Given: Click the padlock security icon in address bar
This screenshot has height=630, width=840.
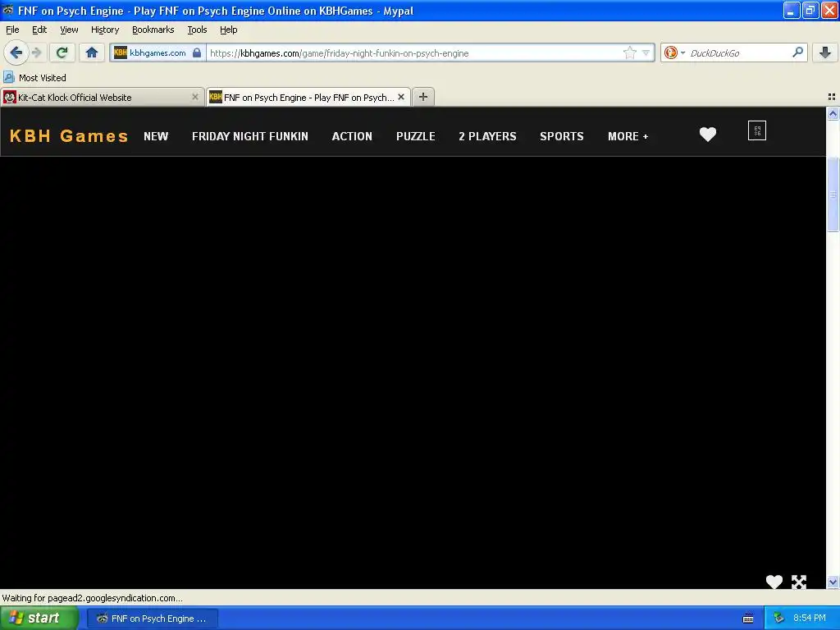Looking at the screenshot, I should tap(197, 52).
